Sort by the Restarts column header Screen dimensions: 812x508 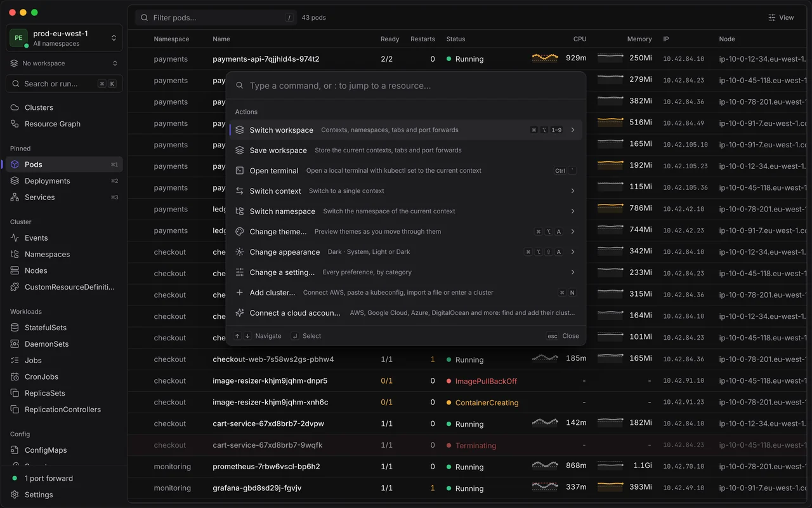(x=422, y=39)
